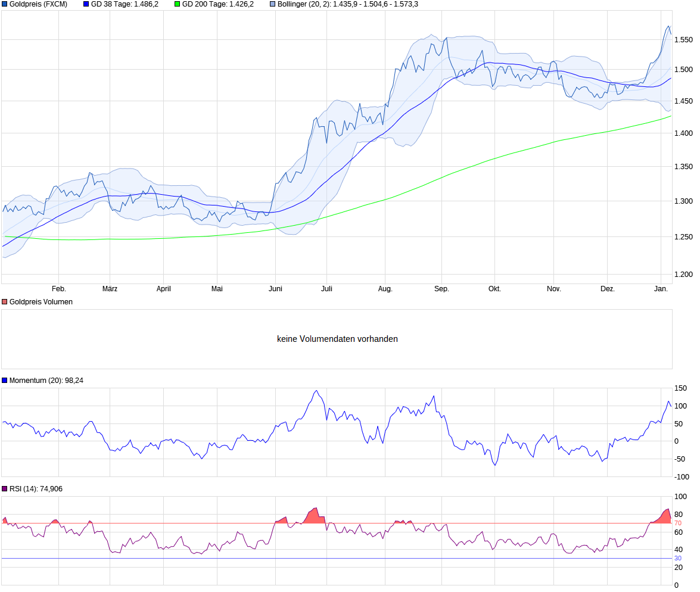This screenshot has height=592, width=700.
Task: Click the 'Nov.' month axis label
Action: [x=554, y=289]
